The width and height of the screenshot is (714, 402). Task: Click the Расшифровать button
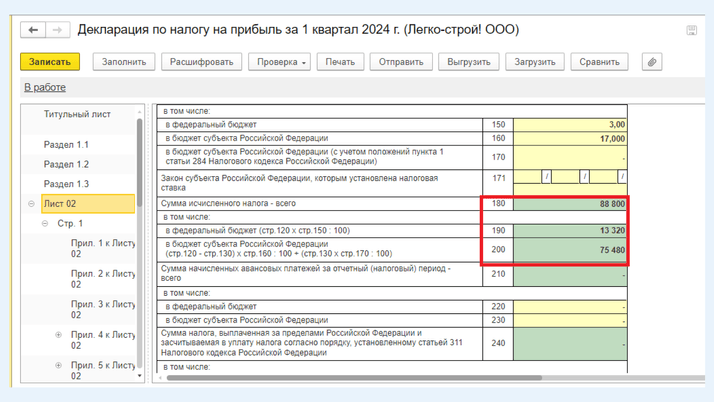pos(201,62)
